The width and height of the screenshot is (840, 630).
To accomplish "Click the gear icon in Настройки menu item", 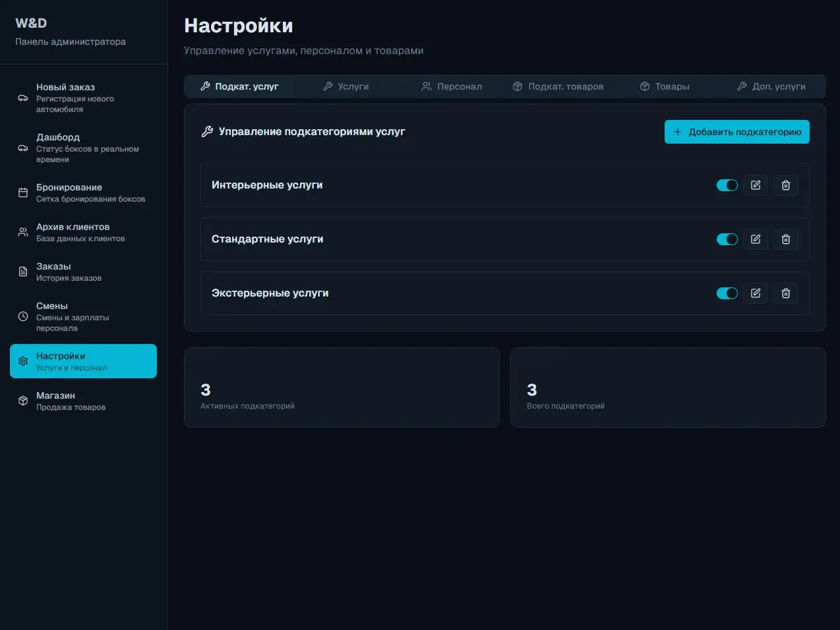I will point(23,361).
